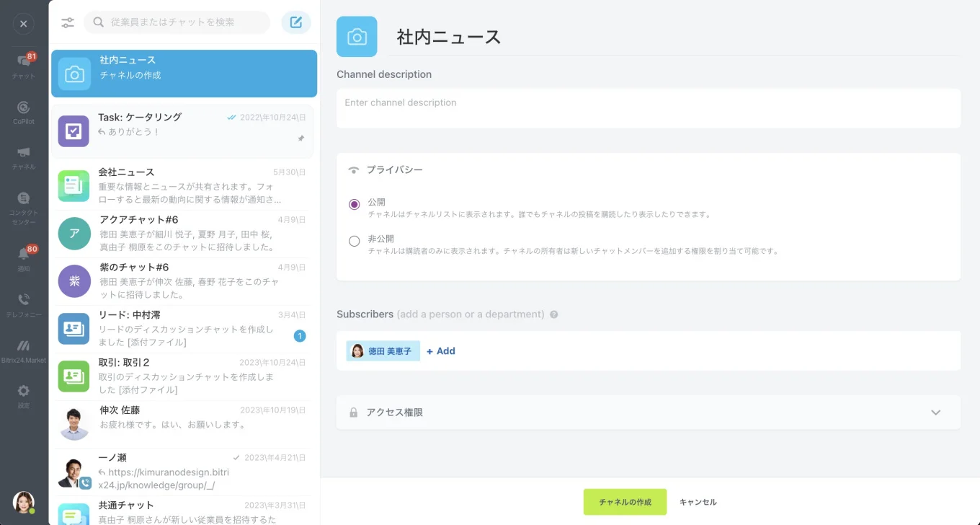Click the + Add subscriber link

click(441, 351)
